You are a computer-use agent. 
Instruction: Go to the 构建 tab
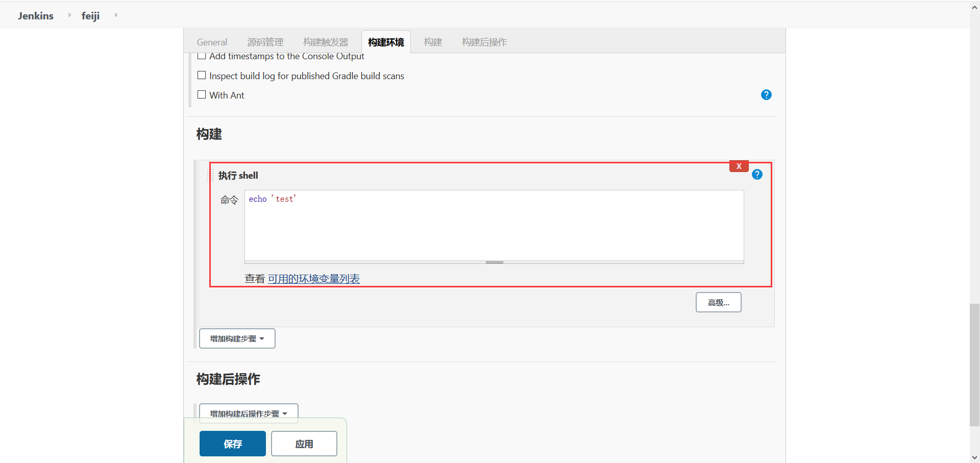pos(433,42)
